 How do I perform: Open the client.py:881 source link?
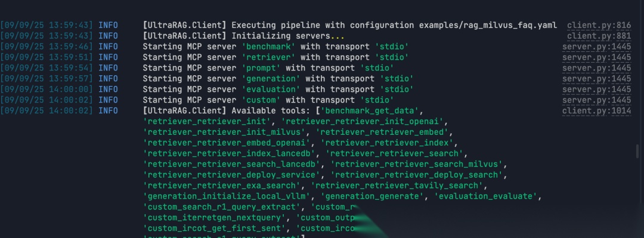point(599,36)
